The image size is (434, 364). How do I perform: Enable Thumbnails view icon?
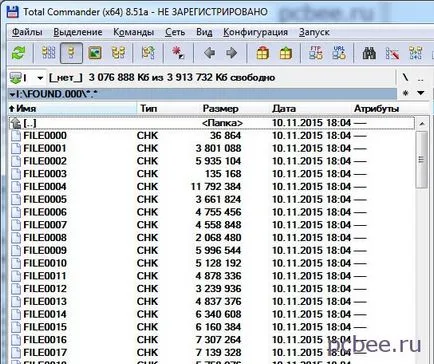pos(95,53)
